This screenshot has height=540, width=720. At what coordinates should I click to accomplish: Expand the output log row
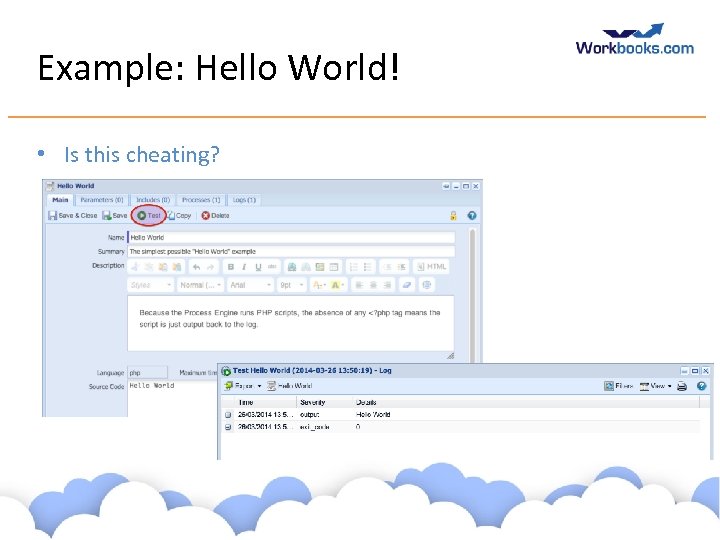point(228,414)
